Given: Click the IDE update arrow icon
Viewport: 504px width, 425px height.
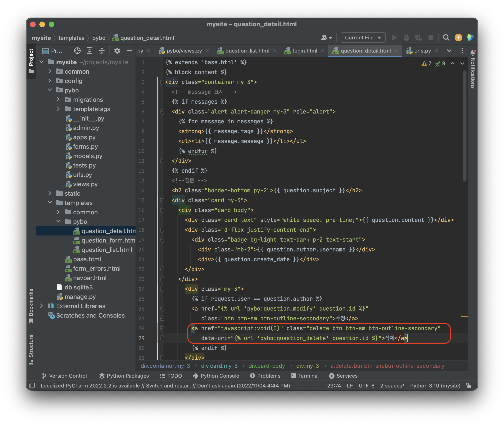Looking at the screenshot, I should tap(458, 38).
